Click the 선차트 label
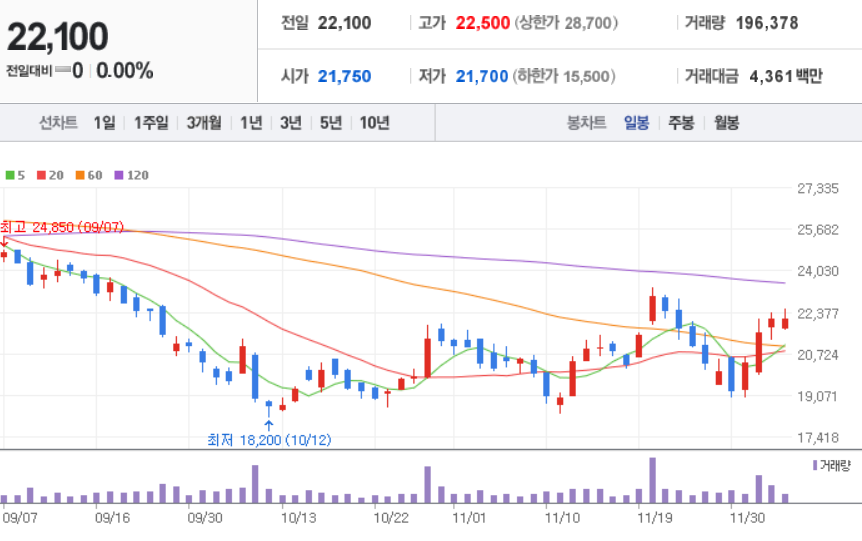Image resolution: width=862 pixels, height=541 pixels. (x=58, y=123)
